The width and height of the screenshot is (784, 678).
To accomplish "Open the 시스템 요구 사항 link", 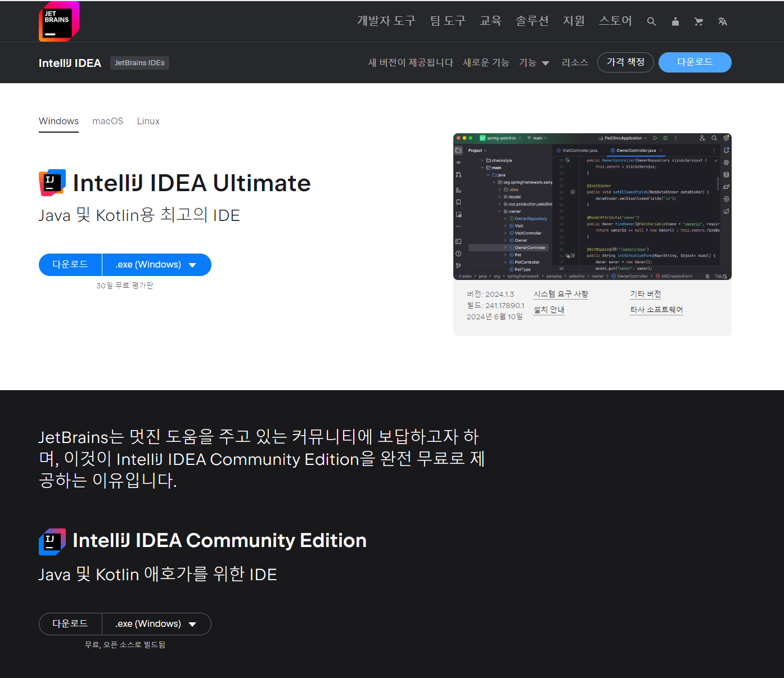I will [561, 294].
